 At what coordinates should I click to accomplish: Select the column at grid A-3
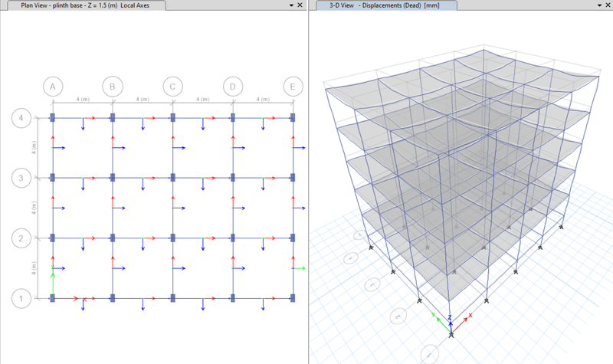(x=52, y=178)
